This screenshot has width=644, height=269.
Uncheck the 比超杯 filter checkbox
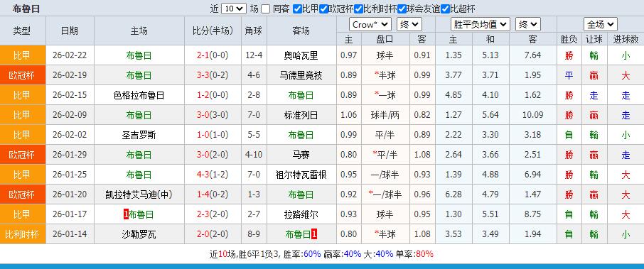point(445,9)
